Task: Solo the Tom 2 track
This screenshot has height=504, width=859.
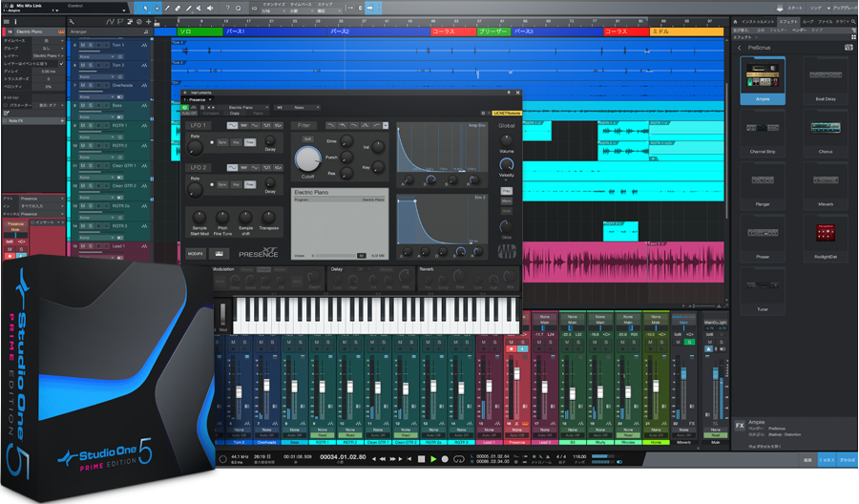Action: [x=91, y=65]
